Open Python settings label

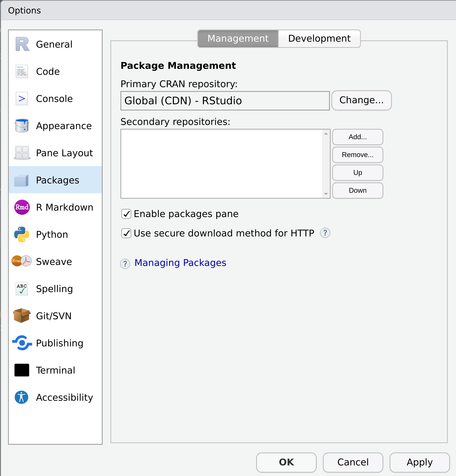tap(52, 235)
